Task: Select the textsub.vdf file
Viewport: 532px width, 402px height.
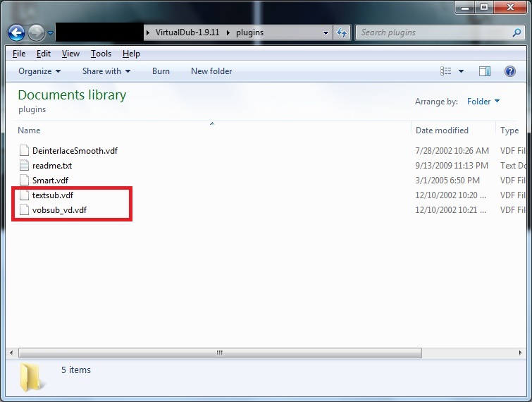Action: coord(53,195)
